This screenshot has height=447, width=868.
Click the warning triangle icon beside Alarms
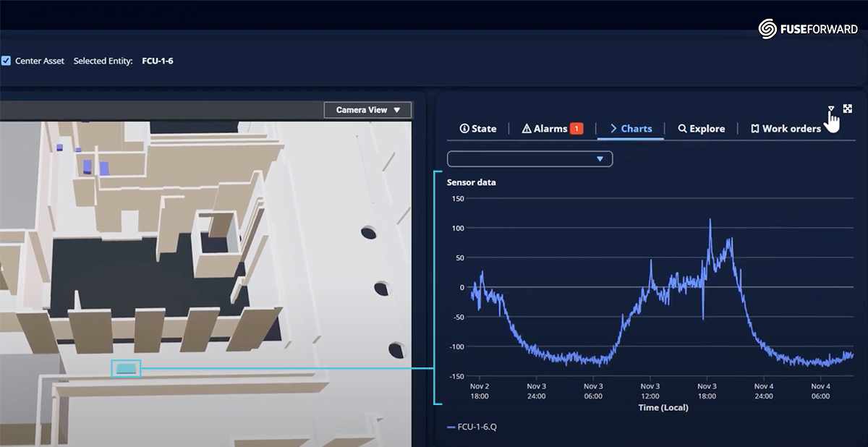click(x=526, y=129)
